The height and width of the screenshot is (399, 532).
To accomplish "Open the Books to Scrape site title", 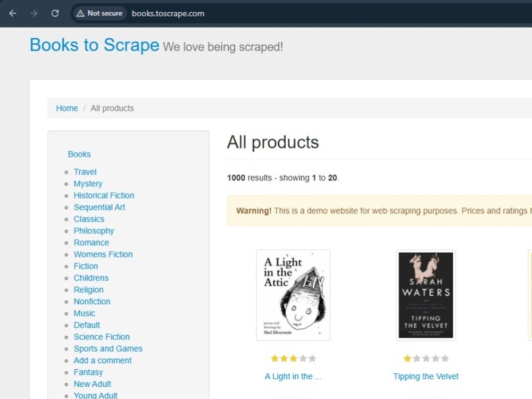I will 94,45.
